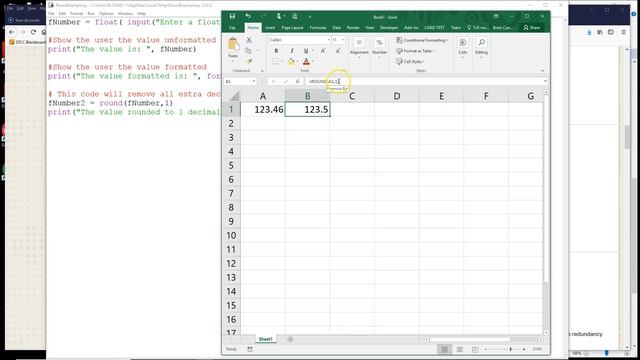Image resolution: width=640 pixels, height=360 pixels.
Task: Click the Tell me search box
Action: tap(478, 27)
